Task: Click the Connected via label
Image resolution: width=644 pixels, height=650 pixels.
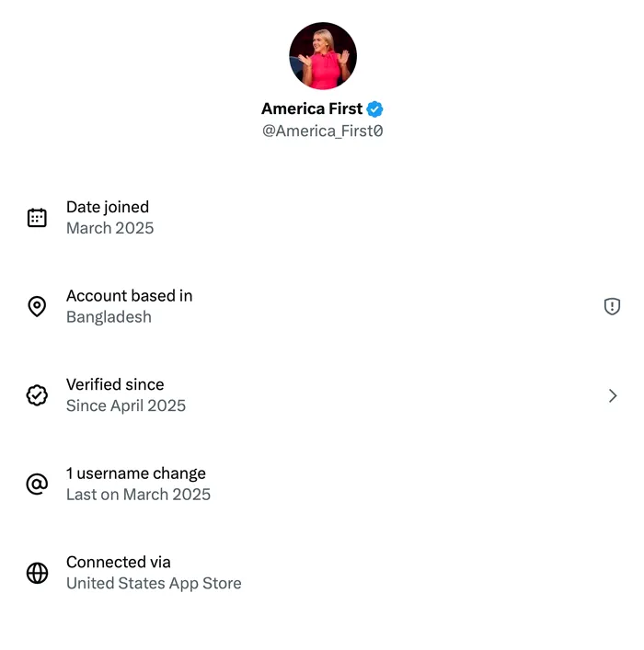Action: (x=119, y=563)
